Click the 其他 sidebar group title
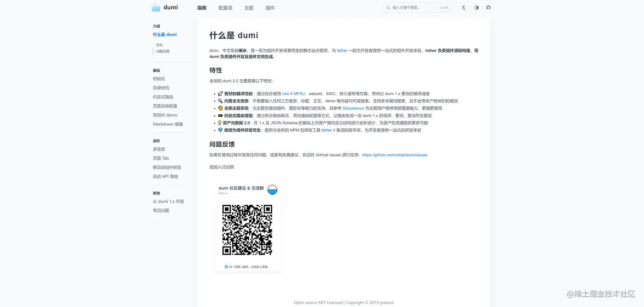Screen dimensions: 644x307 coord(156,193)
